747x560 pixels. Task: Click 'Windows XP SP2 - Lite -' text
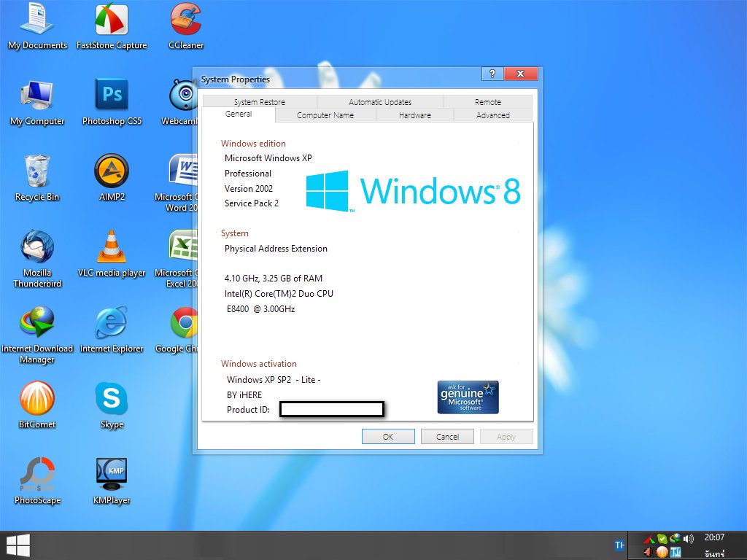pyautogui.click(x=274, y=379)
